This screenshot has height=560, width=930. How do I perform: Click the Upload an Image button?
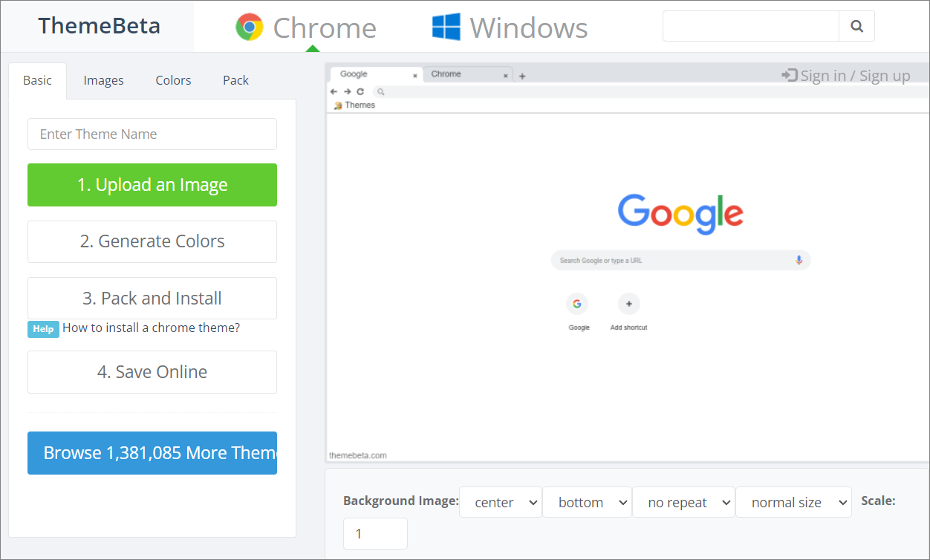(152, 185)
